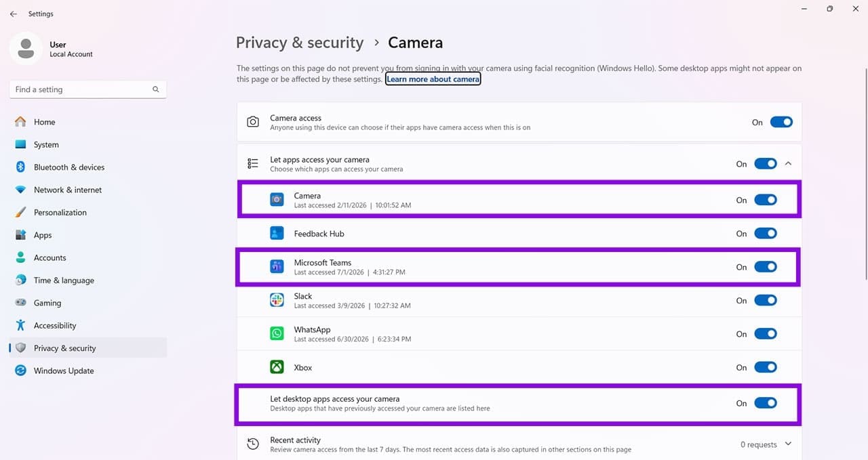Click the Microsoft Teams app icon
The height and width of the screenshot is (460, 868).
click(277, 267)
